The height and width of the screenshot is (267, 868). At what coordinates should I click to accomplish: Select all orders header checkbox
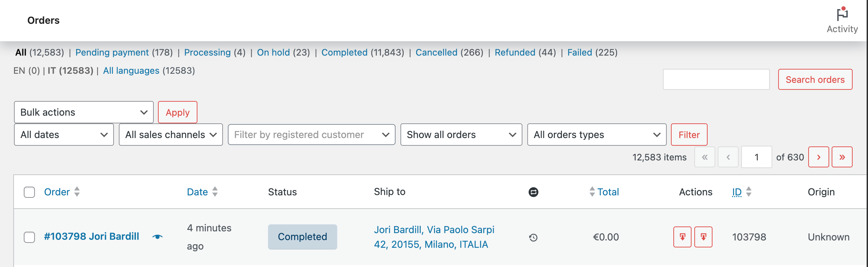pyautogui.click(x=29, y=192)
